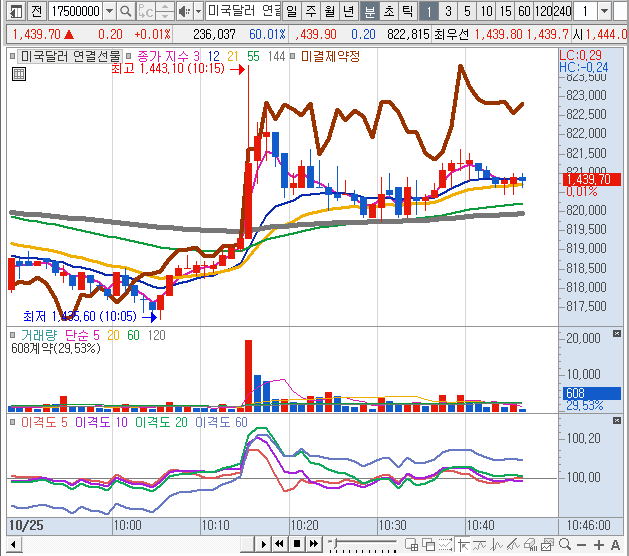Click the zoom out magnifier at bottom
629x556 pixels.
(x=563, y=544)
